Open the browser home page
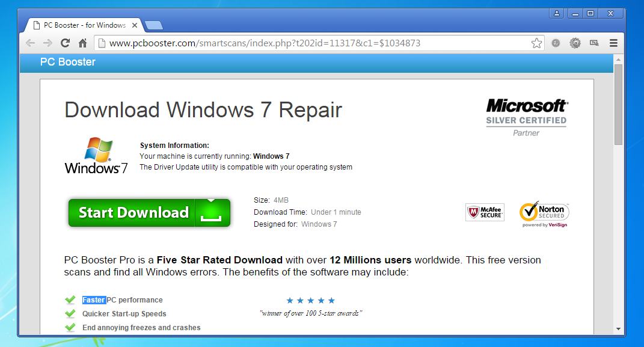644x347 pixels. pyautogui.click(x=82, y=43)
